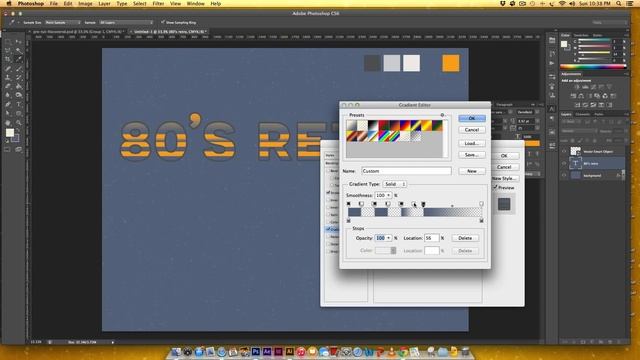
Task: Hide the Background layer
Action: click(564, 176)
